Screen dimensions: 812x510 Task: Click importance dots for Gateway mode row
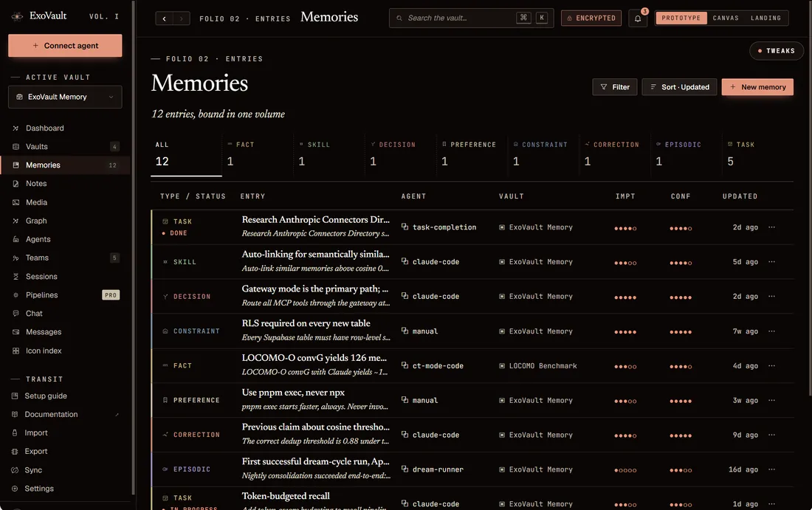pyautogui.click(x=625, y=297)
